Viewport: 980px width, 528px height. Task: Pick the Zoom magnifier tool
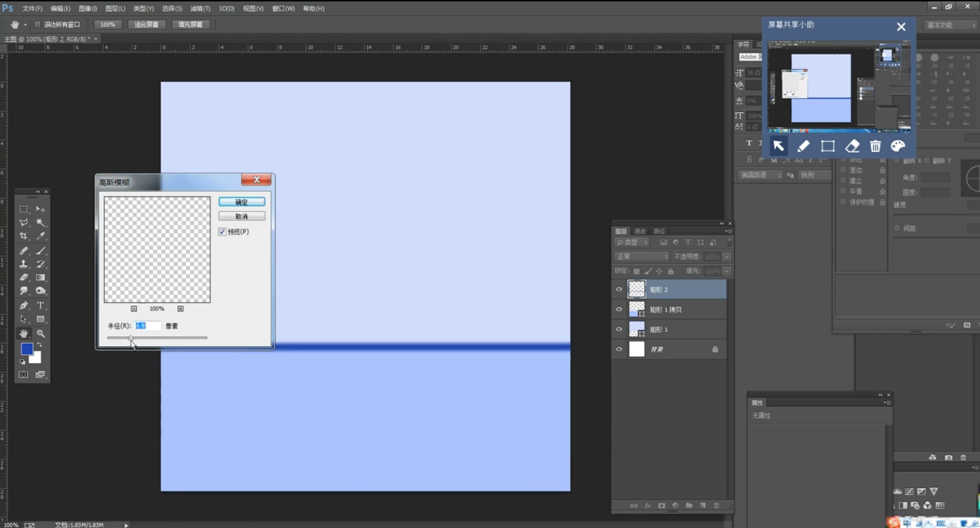point(41,334)
